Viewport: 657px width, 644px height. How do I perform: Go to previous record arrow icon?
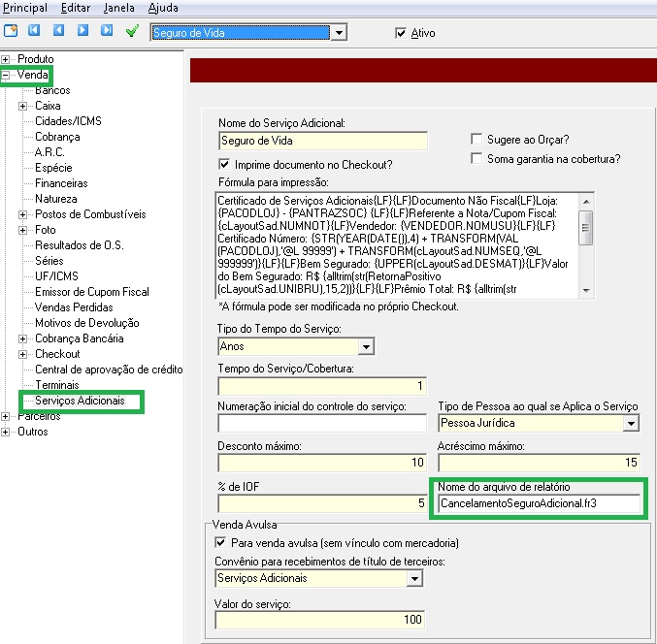tap(58, 30)
